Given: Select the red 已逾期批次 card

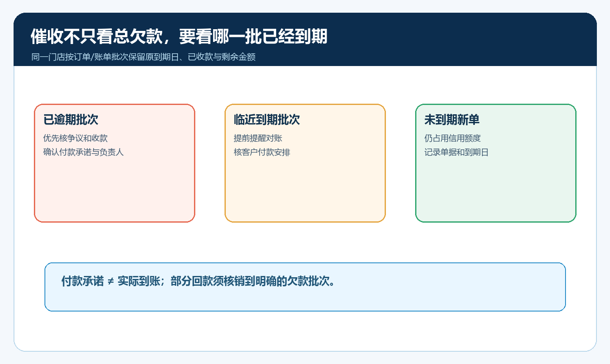Looking at the screenshot, I should click(114, 163).
